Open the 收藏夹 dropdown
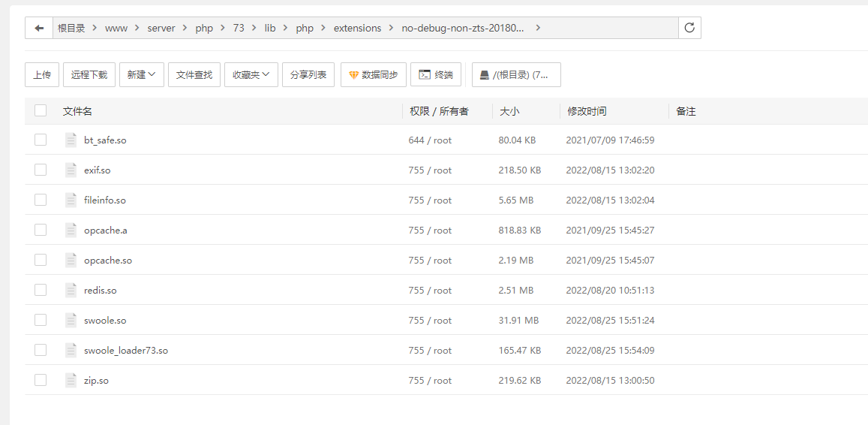The width and height of the screenshot is (868, 425). tap(251, 75)
